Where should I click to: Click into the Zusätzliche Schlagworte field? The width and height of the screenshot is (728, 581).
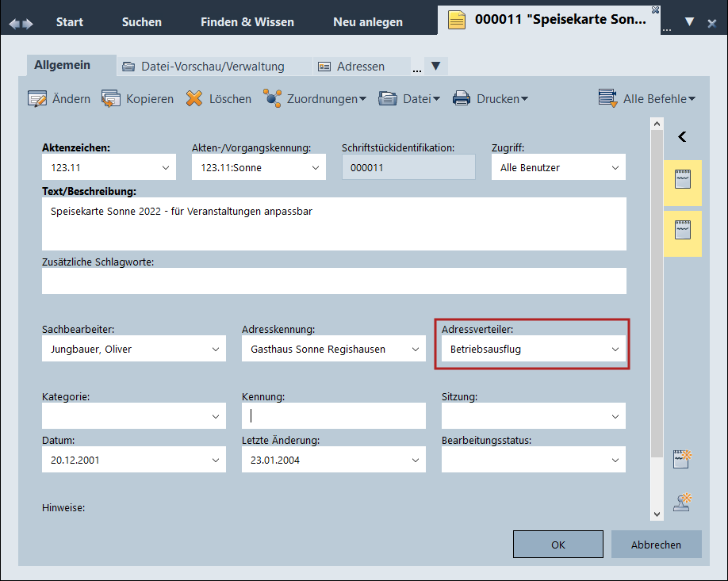[333, 281]
